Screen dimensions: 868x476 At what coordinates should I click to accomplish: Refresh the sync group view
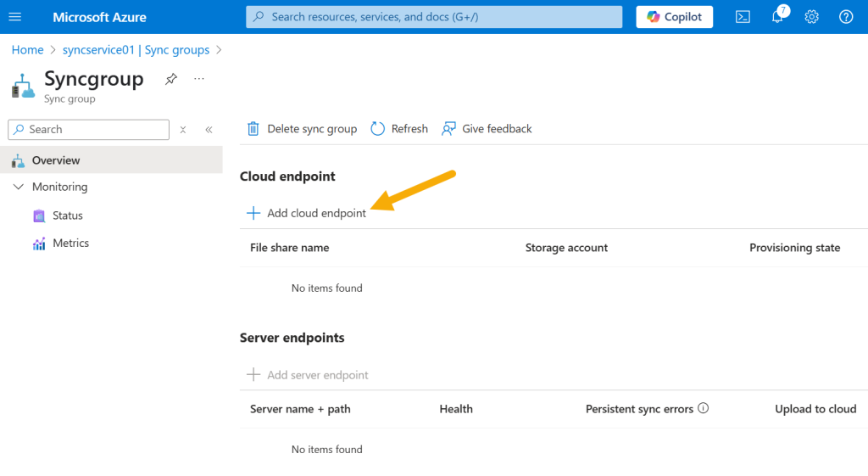click(x=399, y=129)
